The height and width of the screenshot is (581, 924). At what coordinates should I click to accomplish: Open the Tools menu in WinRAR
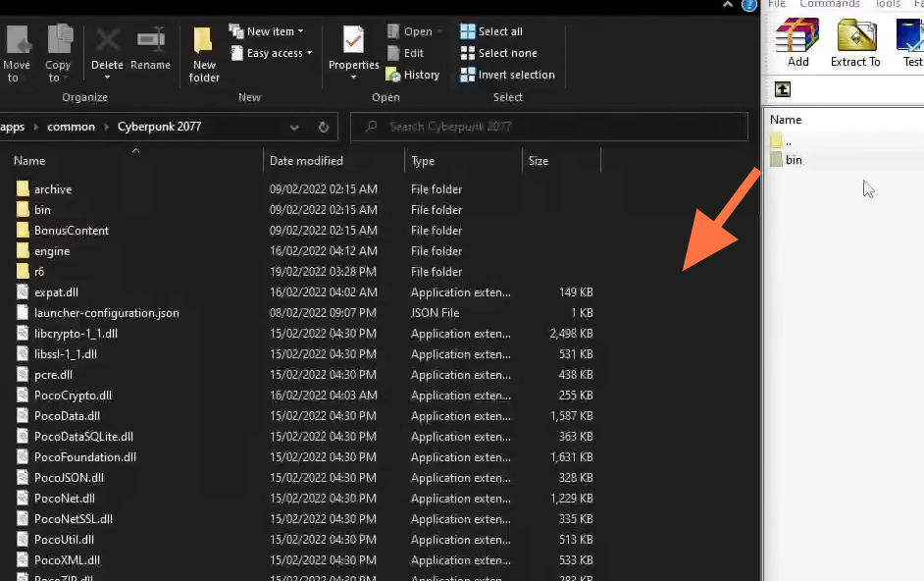[x=888, y=4]
